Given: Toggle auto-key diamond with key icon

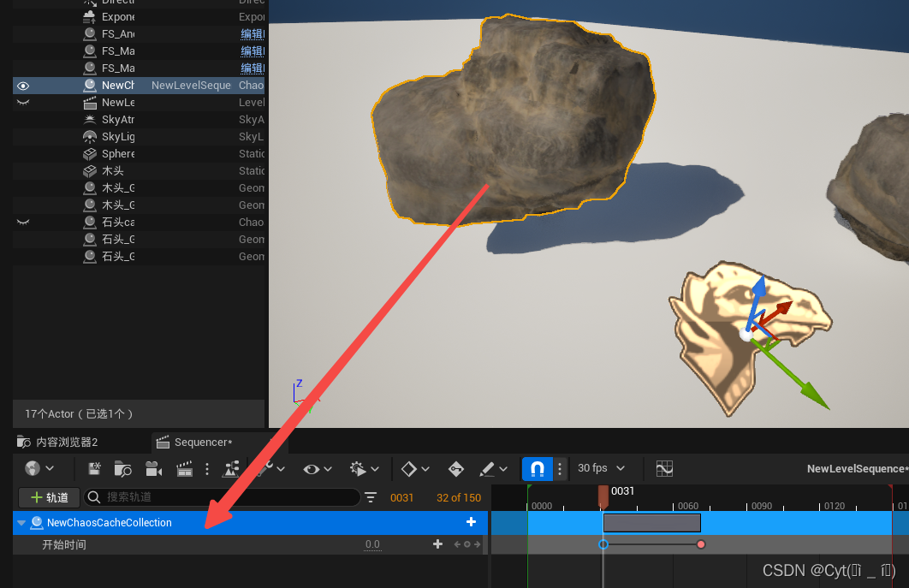Looking at the screenshot, I should [x=456, y=468].
